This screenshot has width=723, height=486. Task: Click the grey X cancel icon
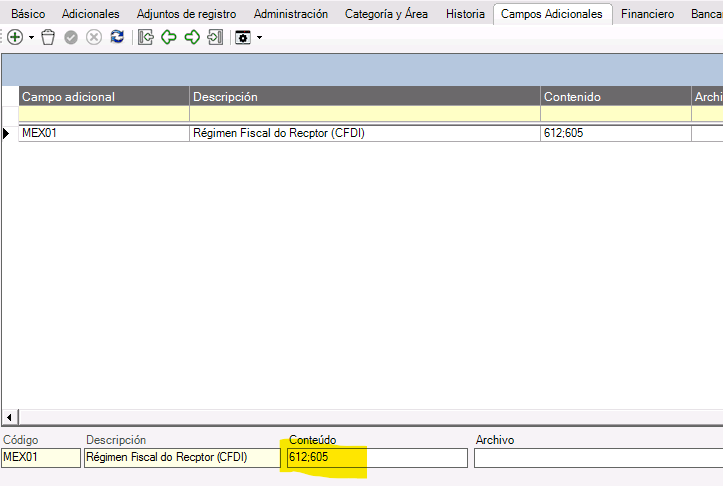coord(94,37)
